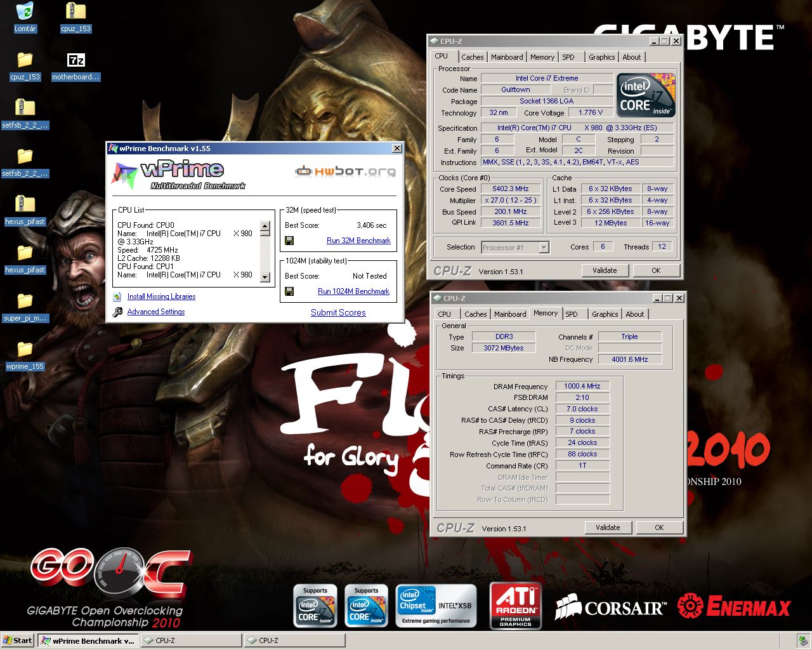Select the motherboard 7z archive icon
The width and height of the screenshot is (812, 650).
[x=75, y=60]
